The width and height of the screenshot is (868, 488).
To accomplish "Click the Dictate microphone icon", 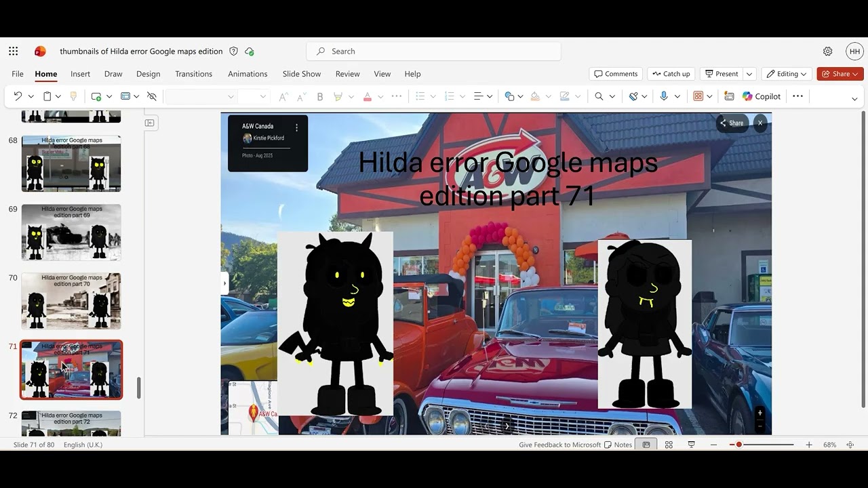I will click(664, 96).
